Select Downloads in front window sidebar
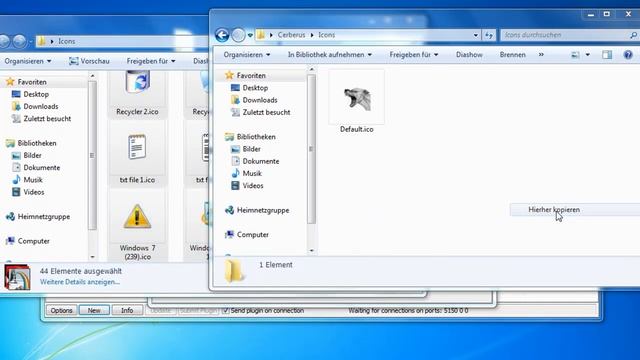Image resolution: width=640 pixels, height=360 pixels. click(x=254, y=100)
